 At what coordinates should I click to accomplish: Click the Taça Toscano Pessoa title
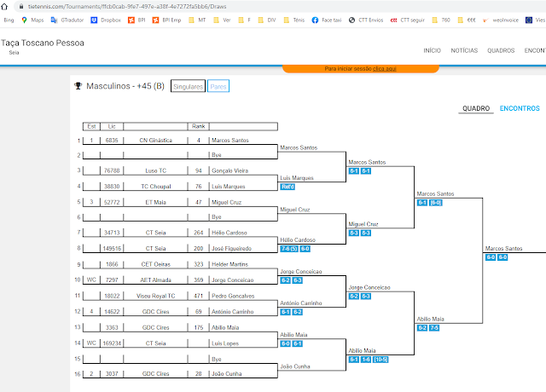point(43,43)
